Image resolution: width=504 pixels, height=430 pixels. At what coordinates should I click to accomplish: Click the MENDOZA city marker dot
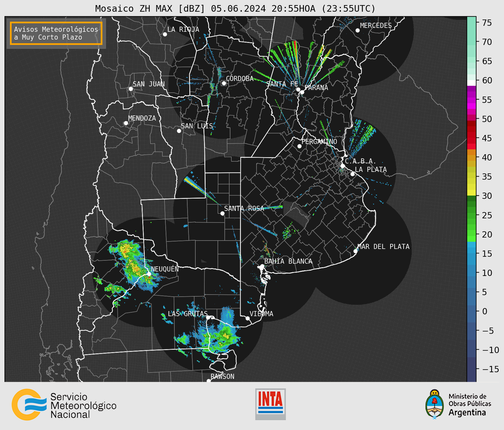coord(126,123)
